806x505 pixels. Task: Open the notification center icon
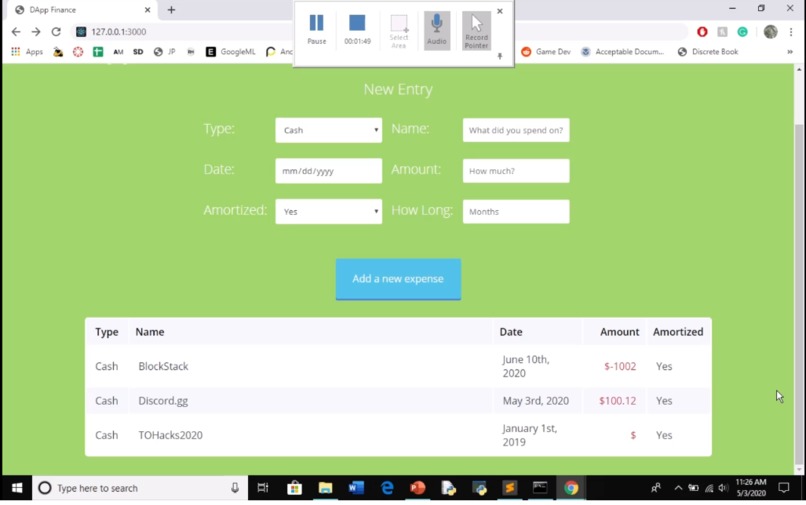pyautogui.click(x=784, y=488)
